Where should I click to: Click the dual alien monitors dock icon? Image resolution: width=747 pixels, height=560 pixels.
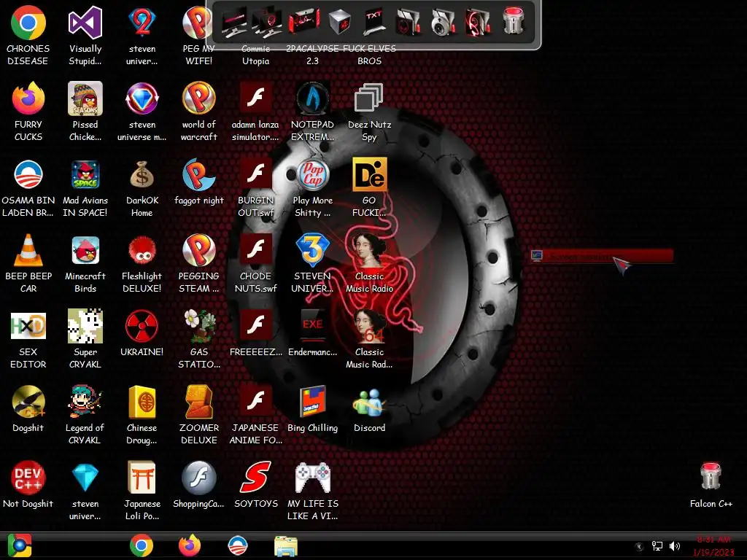267,22
